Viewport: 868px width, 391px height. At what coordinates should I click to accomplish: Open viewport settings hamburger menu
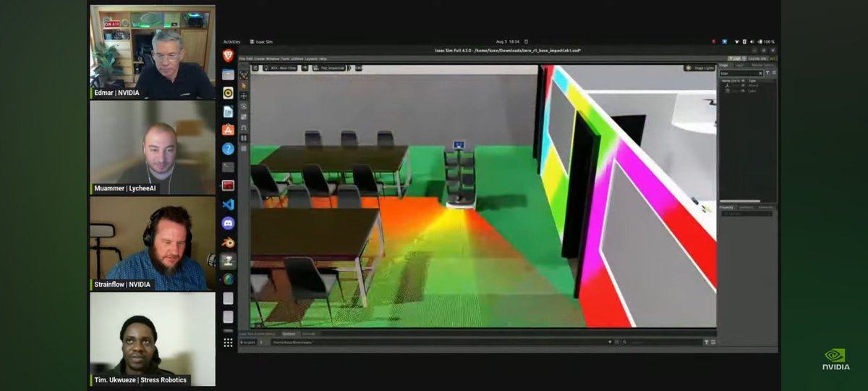pyautogui.click(x=255, y=68)
